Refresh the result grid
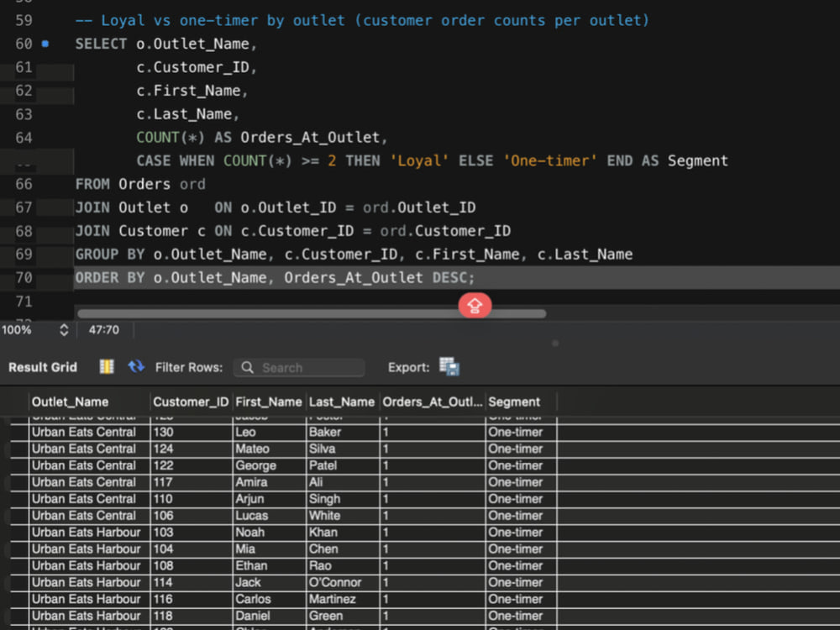Image resolution: width=840 pixels, height=630 pixels. [136, 366]
